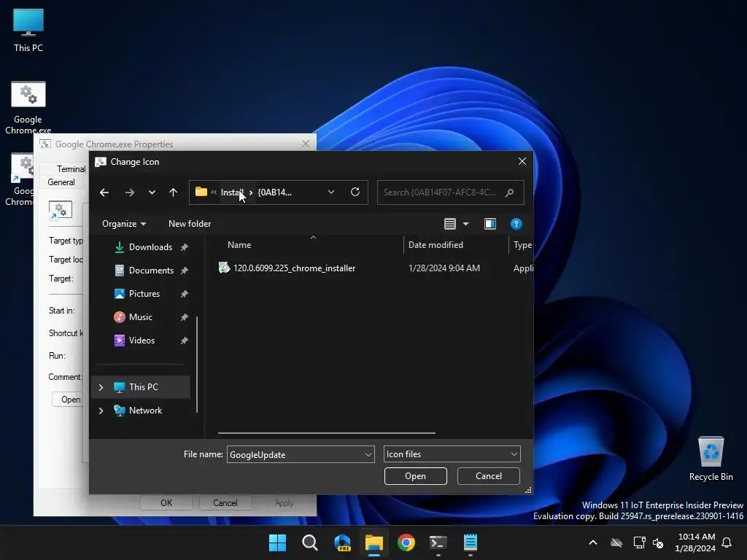Click New folder

pos(190,224)
